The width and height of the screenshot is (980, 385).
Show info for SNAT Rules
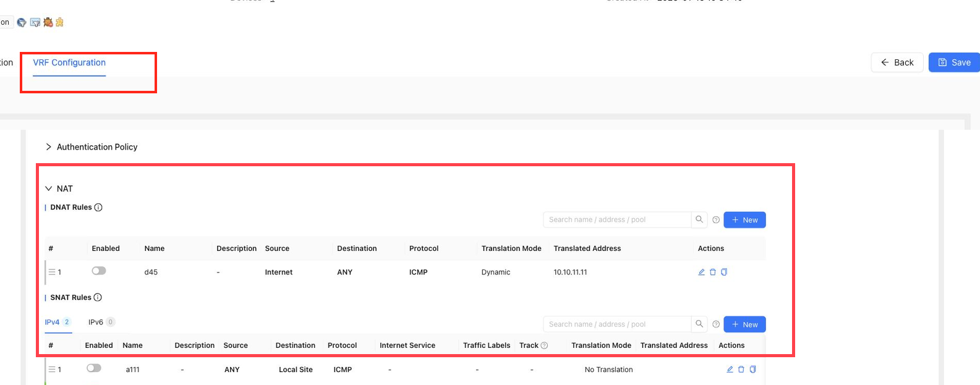pyautogui.click(x=98, y=297)
